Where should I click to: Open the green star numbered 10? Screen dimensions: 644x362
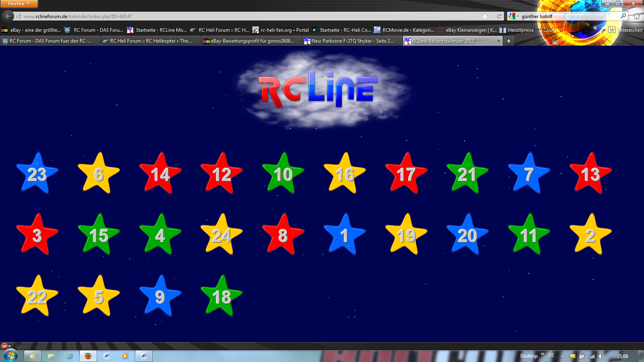[x=283, y=174]
